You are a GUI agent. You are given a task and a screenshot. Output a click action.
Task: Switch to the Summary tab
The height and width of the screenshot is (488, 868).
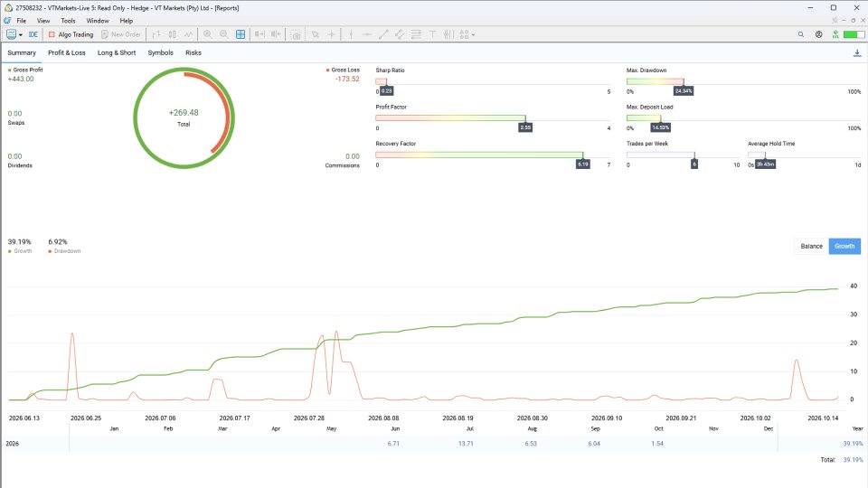pyautogui.click(x=22, y=52)
